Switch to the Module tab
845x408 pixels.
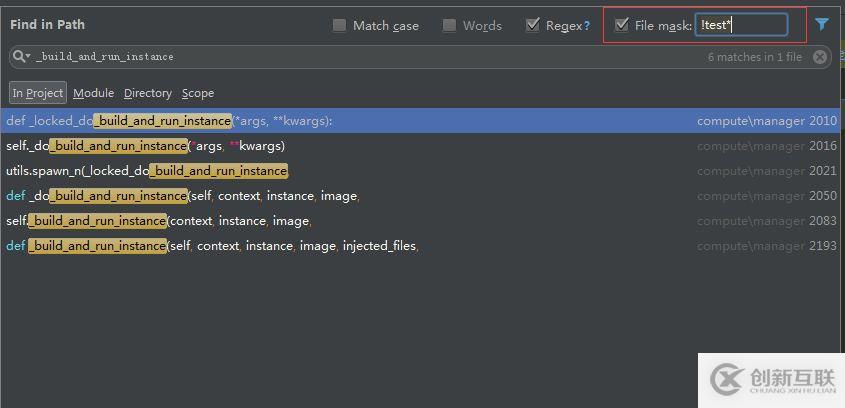(93, 93)
